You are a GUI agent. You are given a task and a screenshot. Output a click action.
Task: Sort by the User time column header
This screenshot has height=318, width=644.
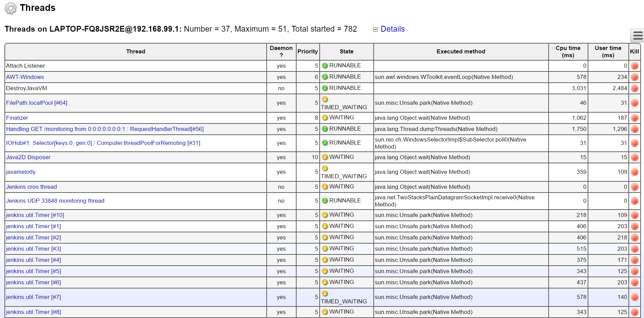[608, 52]
